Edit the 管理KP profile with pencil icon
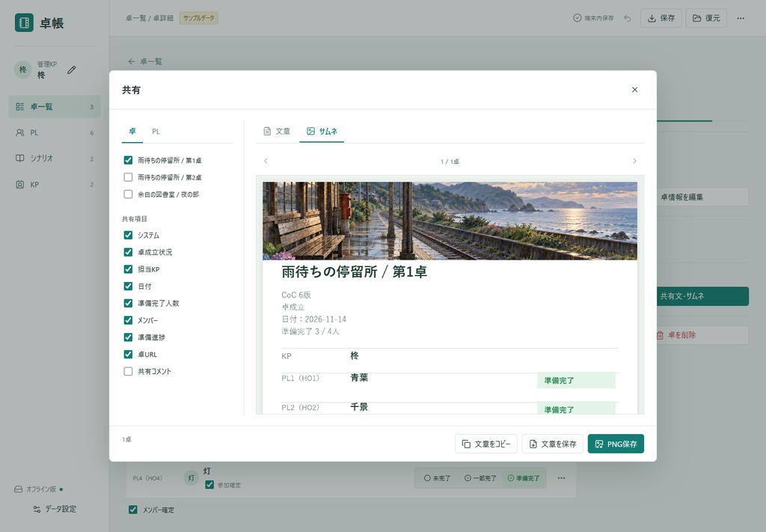Image resolution: width=766 pixels, height=532 pixels. point(71,70)
